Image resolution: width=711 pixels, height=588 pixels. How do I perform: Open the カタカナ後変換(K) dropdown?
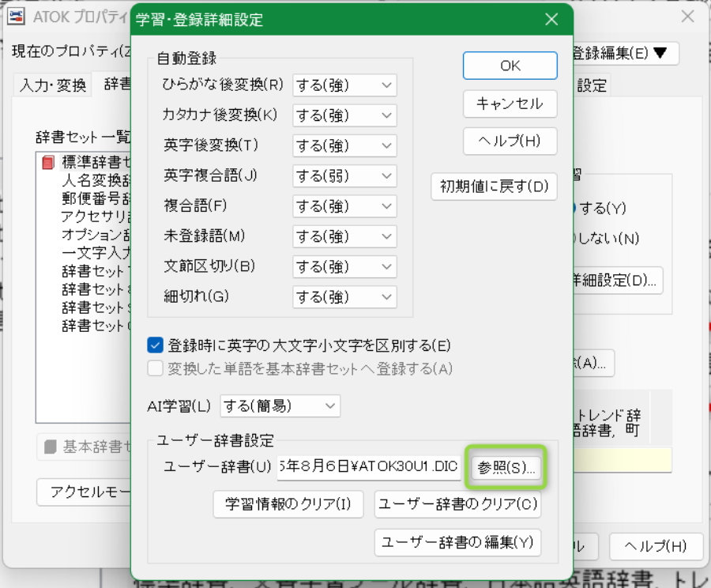(x=344, y=115)
